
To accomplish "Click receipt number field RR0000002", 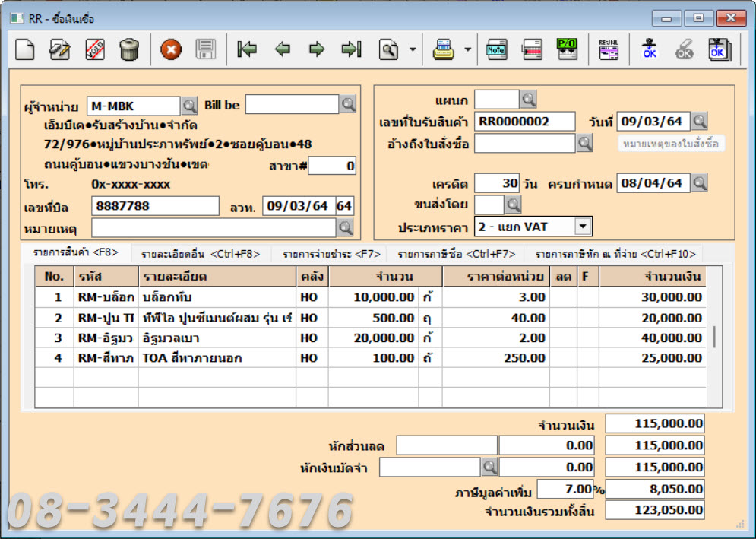I will tap(524, 121).
